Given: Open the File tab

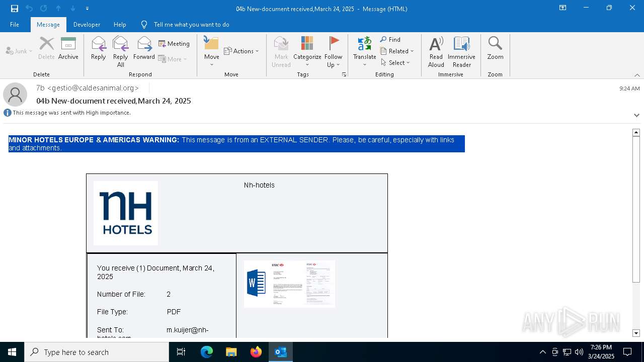Looking at the screenshot, I should pos(15,25).
